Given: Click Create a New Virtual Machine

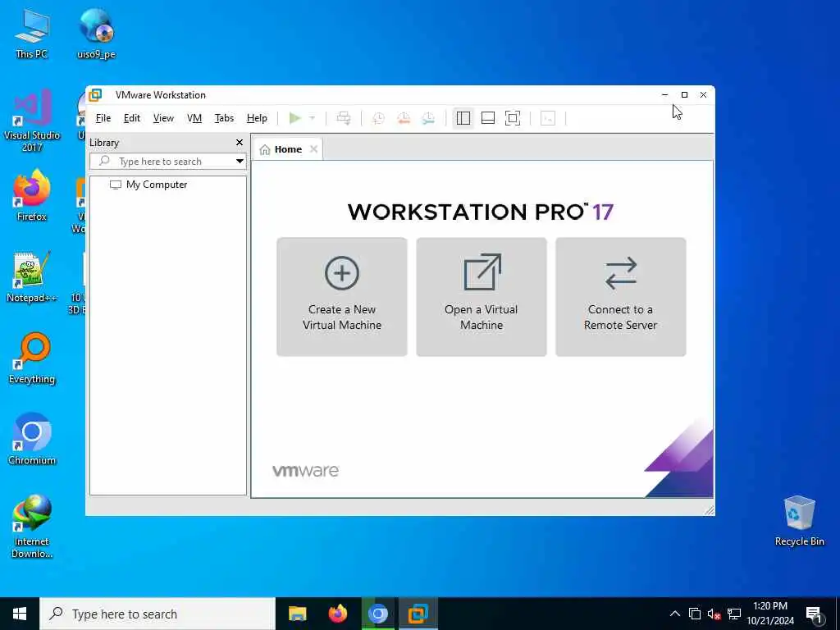Looking at the screenshot, I should (x=342, y=297).
